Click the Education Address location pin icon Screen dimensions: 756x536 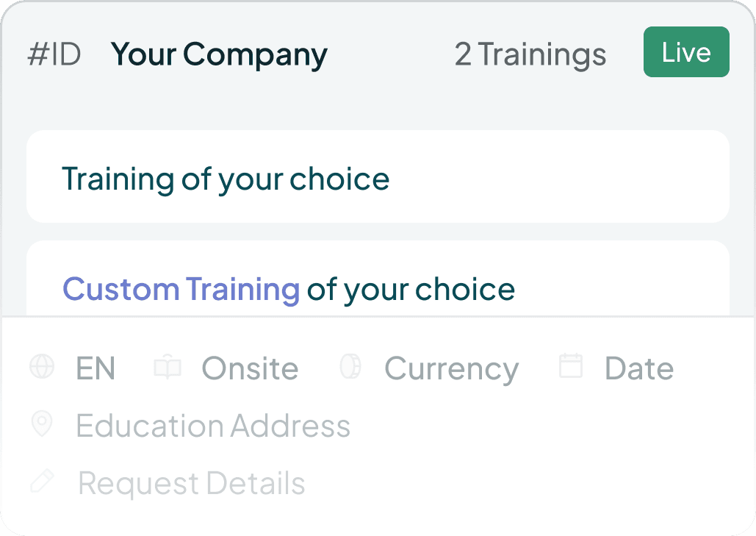pyautogui.click(x=42, y=425)
